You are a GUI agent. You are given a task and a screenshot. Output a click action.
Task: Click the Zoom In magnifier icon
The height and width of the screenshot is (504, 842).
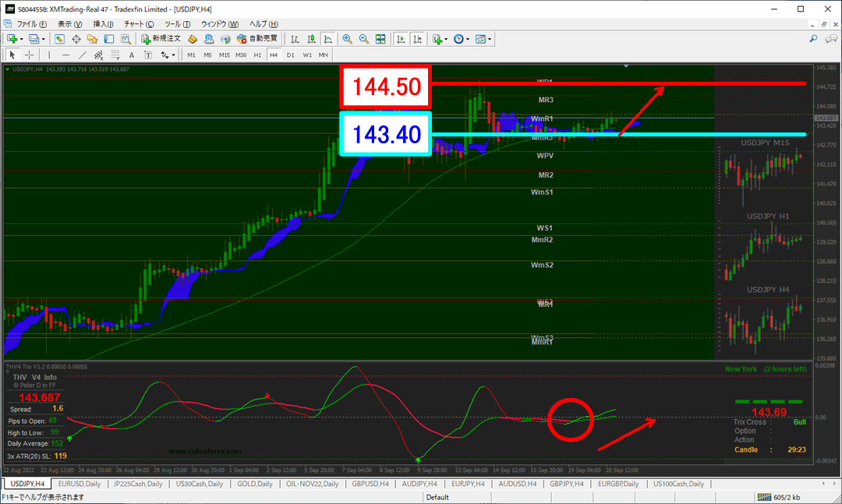coord(347,38)
